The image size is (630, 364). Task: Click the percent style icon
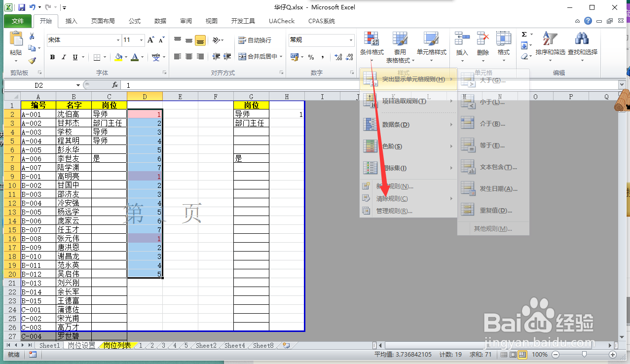pos(311,57)
